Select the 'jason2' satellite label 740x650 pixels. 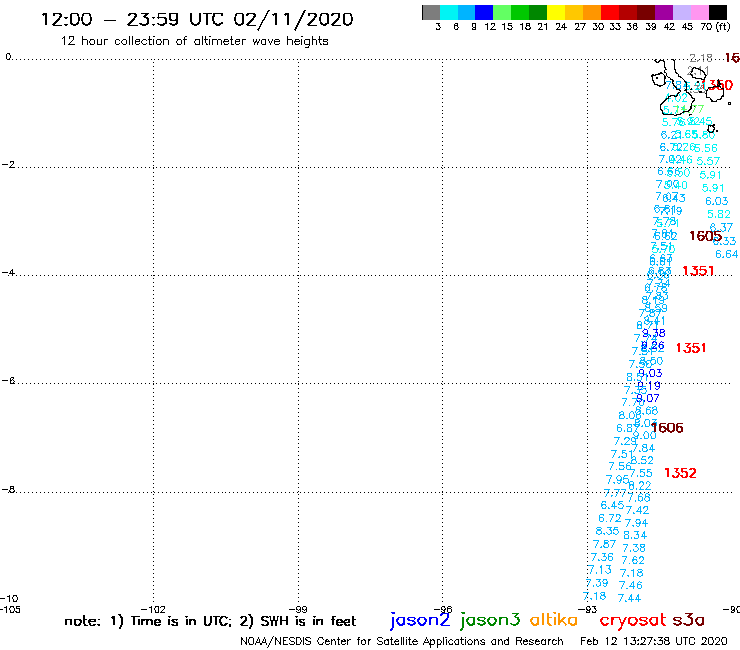[420, 620]
